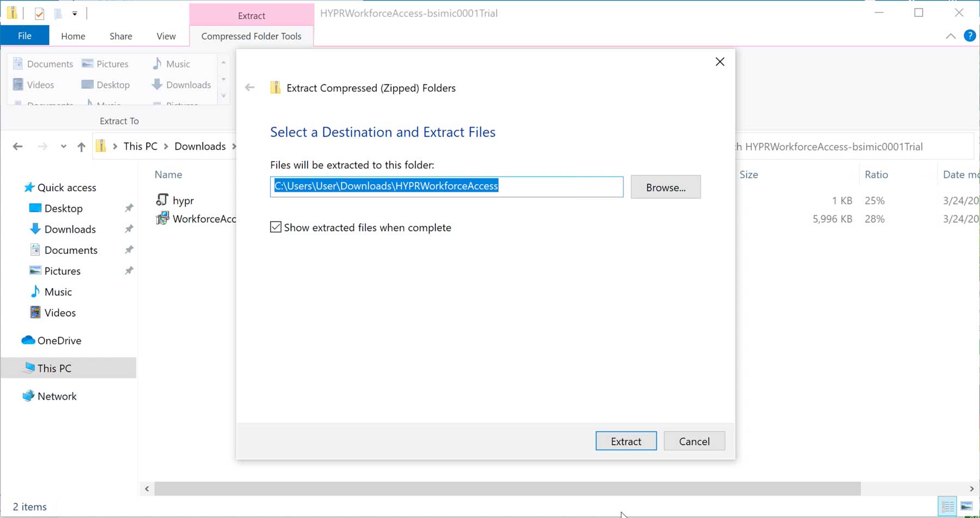The image size is (980, 518).
Task: Open the Customize Quick Access Toolbar dropdown
Action: click(x=75, y=13)
